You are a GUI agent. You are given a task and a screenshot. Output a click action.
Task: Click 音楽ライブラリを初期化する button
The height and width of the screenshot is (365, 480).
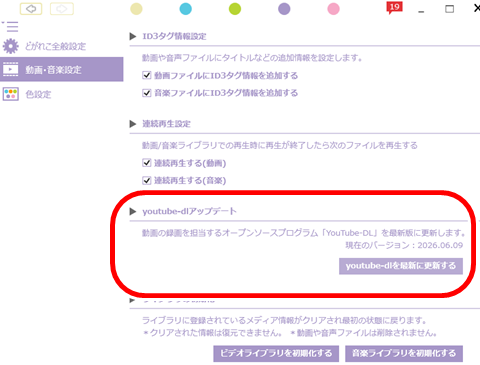(404, 353)
